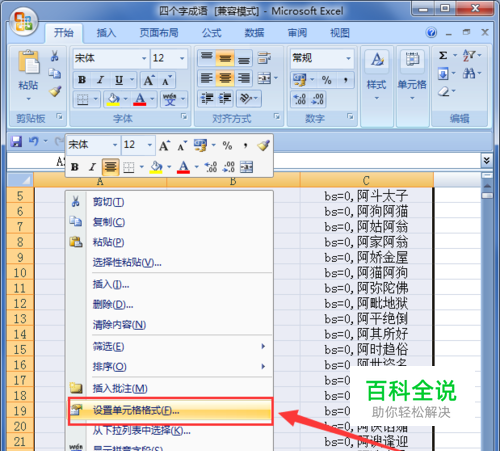Increase font size in ribbon font group
500x451 pixels.
coord(148,80)
